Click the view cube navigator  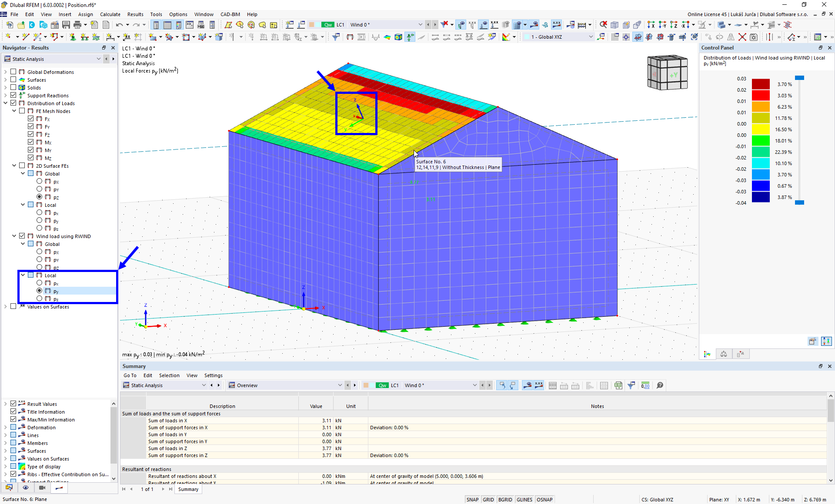click(x=667, y=73)
